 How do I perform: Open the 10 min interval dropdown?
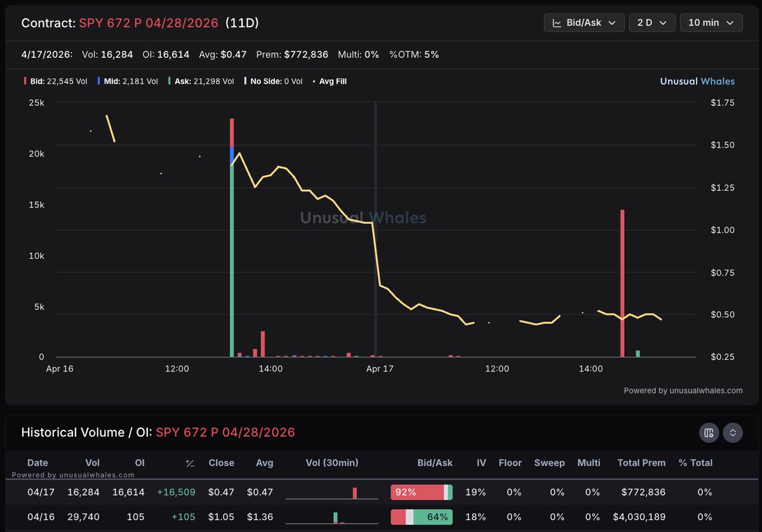point(711,22)
